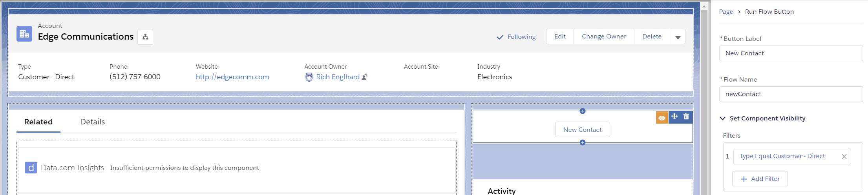The width and height of the screenshot is (868, 195).
Task: Click the Account building icon
Action: tap(24, 34)
